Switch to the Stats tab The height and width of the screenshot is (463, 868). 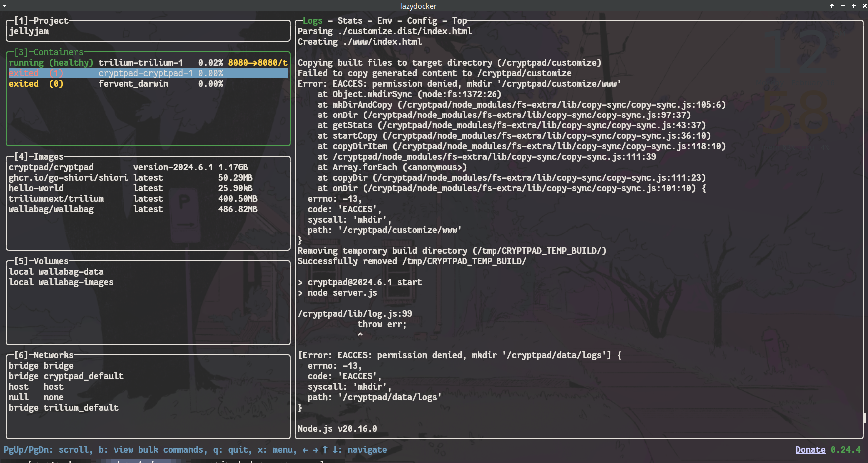click(350, 21)
